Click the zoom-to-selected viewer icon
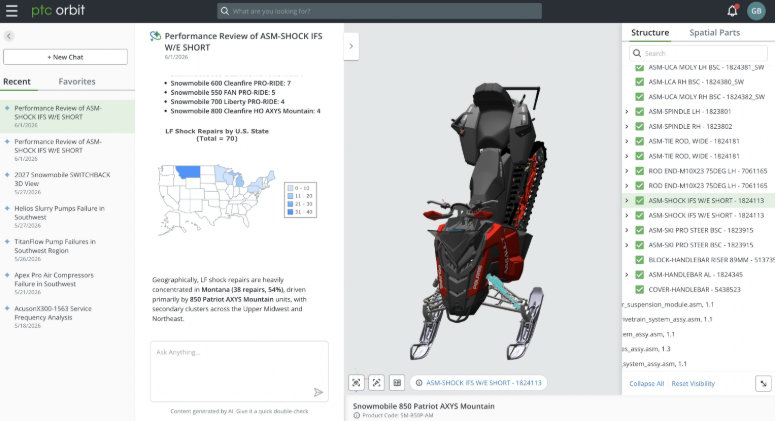This screenshot has height=421, width=779. [377, 383]
